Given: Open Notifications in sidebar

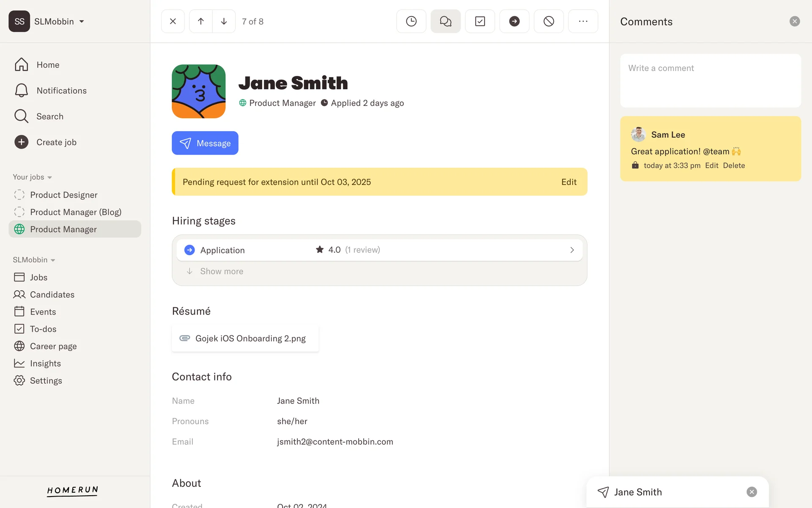Looking at the screenshot, I should (x=61, y=91).
